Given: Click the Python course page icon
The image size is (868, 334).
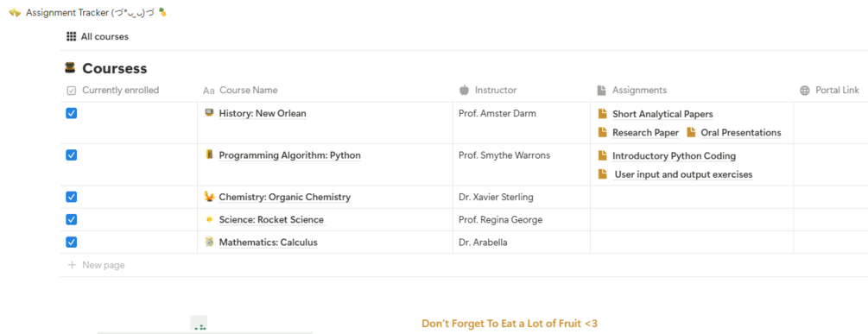Looking at the screenshot, I should coord(209,154).
